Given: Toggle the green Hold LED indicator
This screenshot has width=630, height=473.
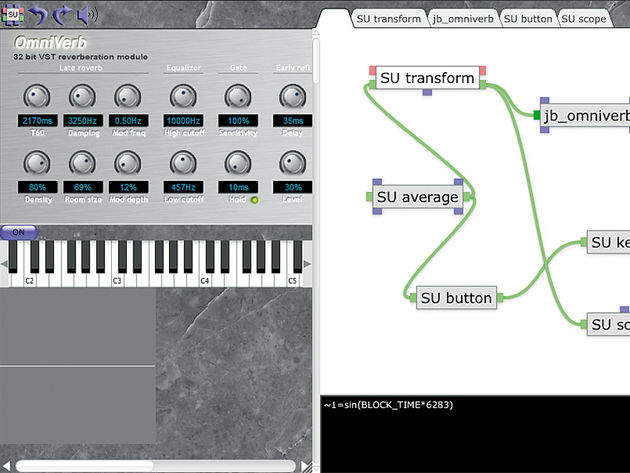Looking at the screenshot, I should (x=254, y=200).
